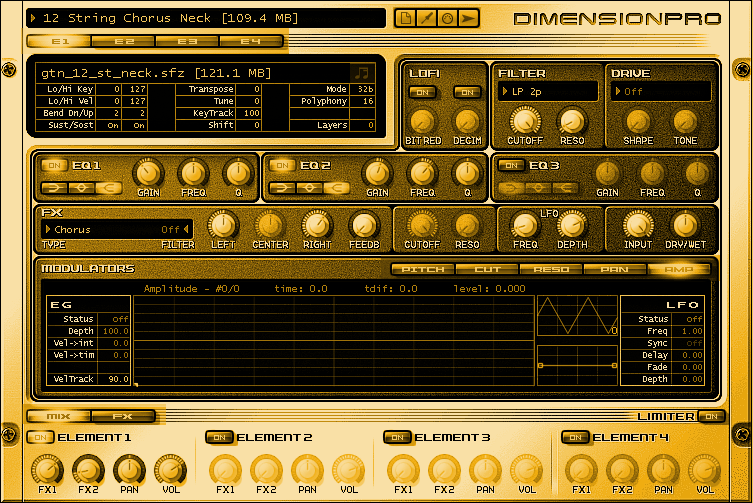Select the AMP modulator tab
The width and height of the screenshot is (753, 503).
(679, 270)
